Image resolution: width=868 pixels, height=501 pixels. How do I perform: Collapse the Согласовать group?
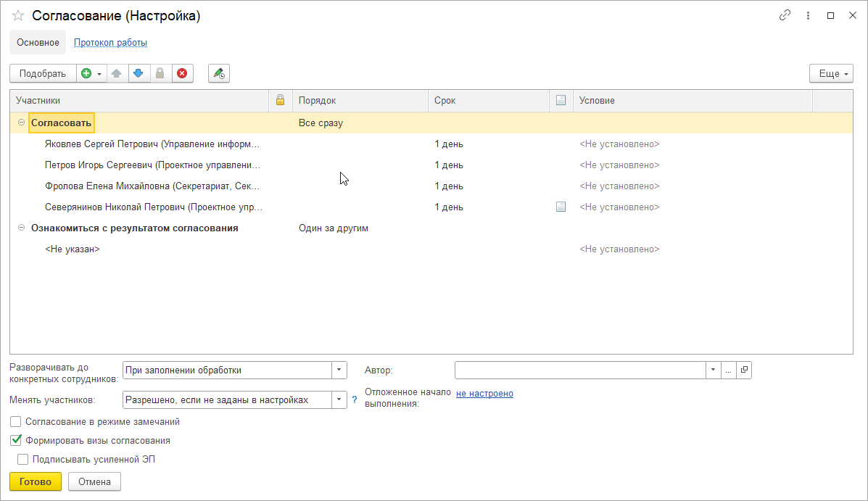pyautogui.click(x=21, y=123)
